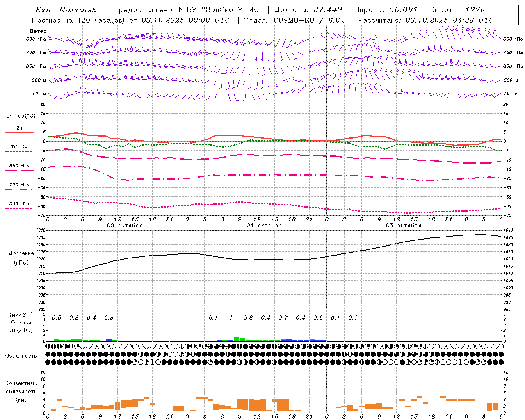Click the Давление pressure label

point(21,253)
